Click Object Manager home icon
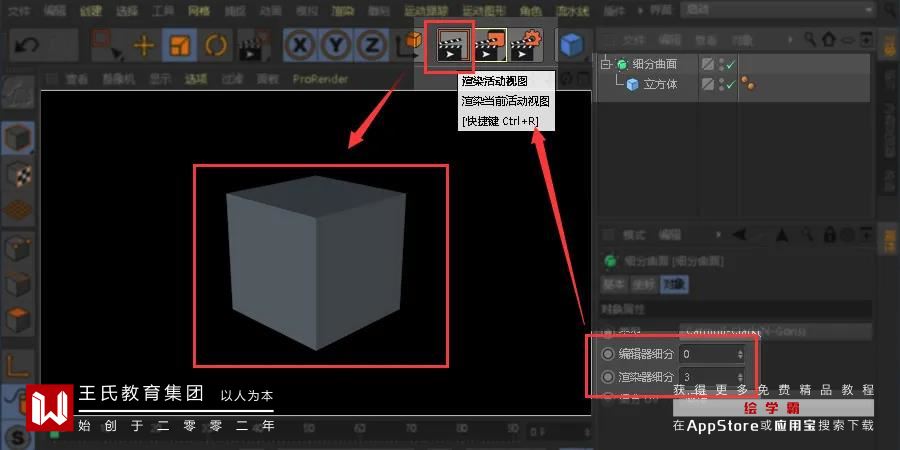The height and width of the screenshot is (450, 900). 828,40
